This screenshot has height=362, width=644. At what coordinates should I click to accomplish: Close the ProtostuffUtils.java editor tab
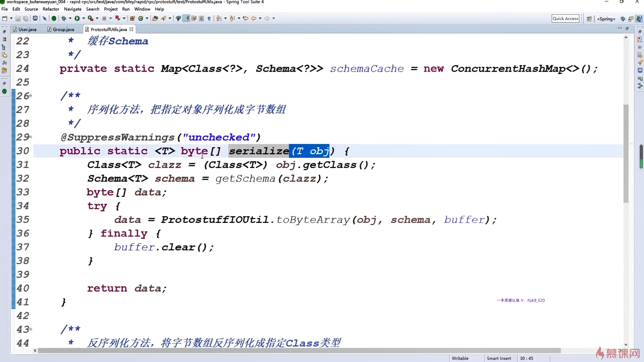tap(131, 29)
